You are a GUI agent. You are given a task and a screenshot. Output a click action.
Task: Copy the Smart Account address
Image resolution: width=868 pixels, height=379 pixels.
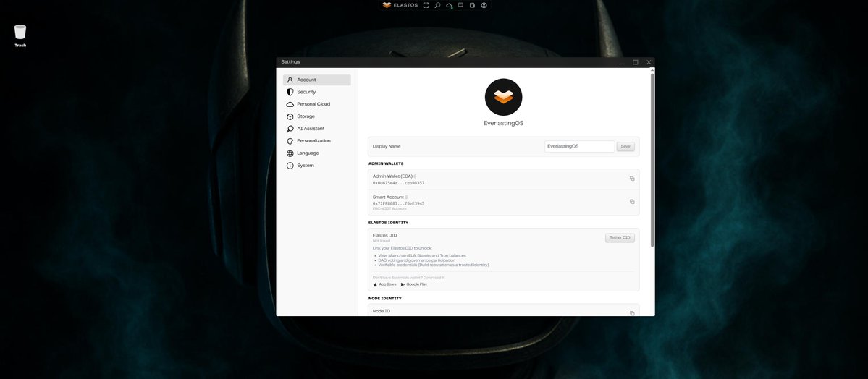point(631,201)
